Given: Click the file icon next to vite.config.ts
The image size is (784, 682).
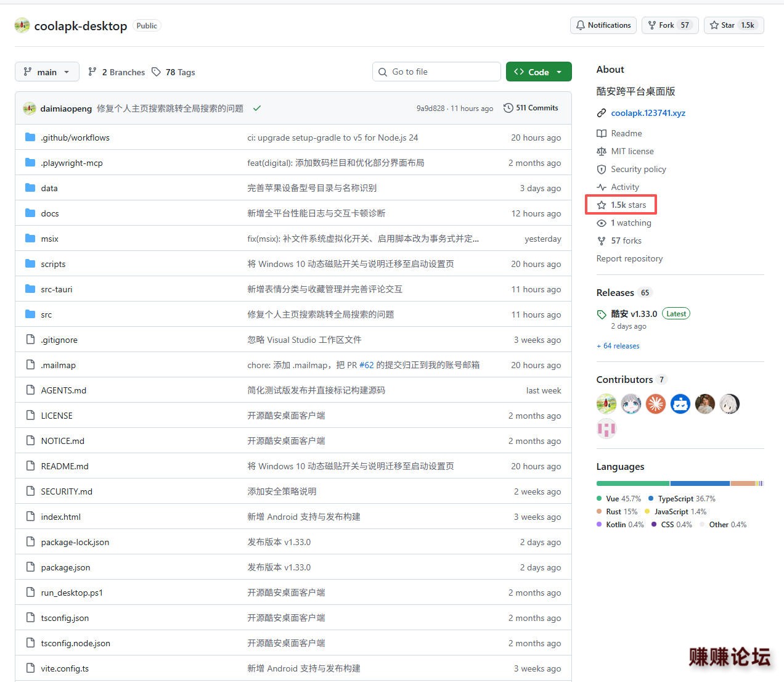Looking at the screenshot, I should [30, 668].
